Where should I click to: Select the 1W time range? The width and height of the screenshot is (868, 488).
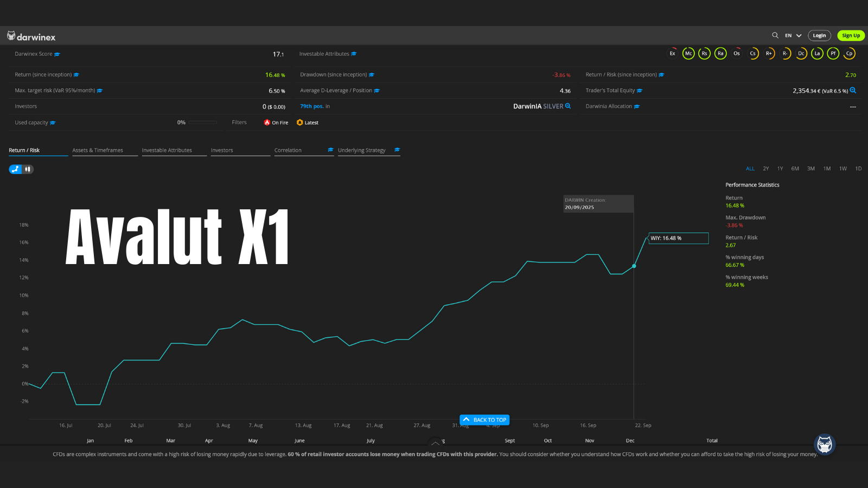pos(843,169)
